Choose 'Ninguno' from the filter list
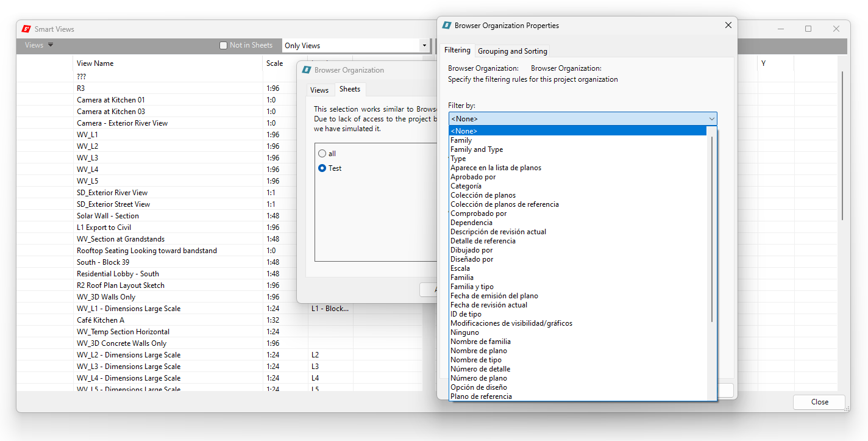Viewport: 868px width, 441px height. pyautogui.click(x=578, y=332)
